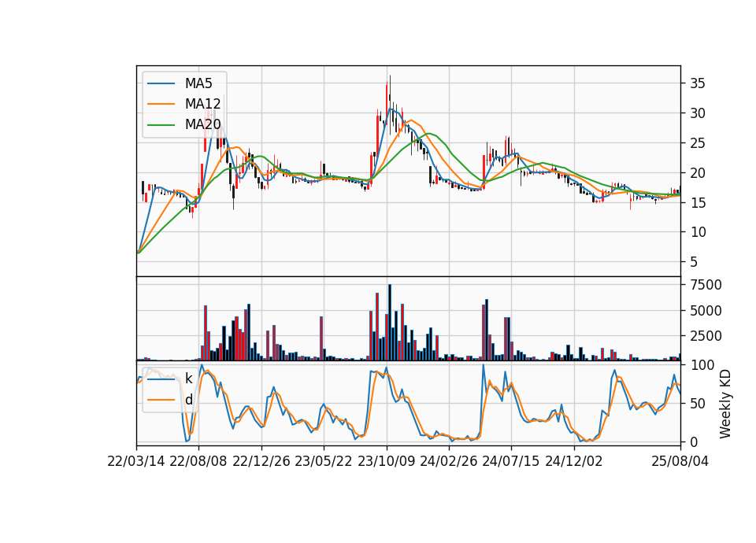Click the MA12 legend label

point(202,104)
